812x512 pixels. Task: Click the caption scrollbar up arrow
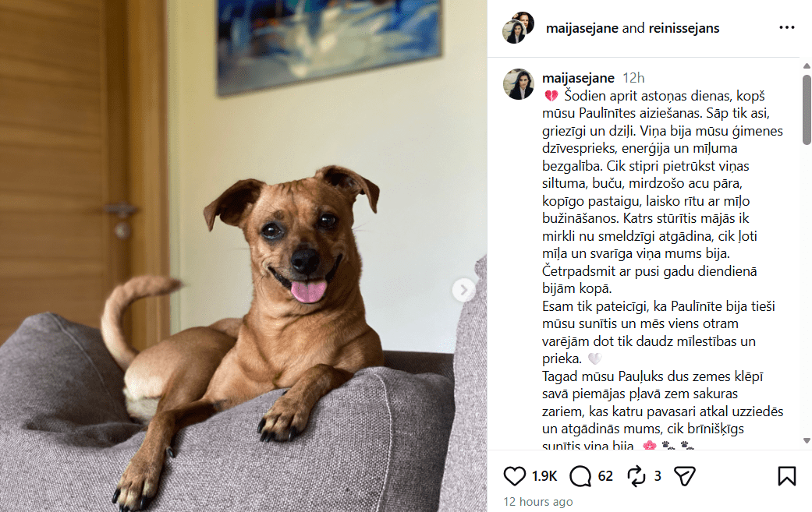(x=807, y=66)
